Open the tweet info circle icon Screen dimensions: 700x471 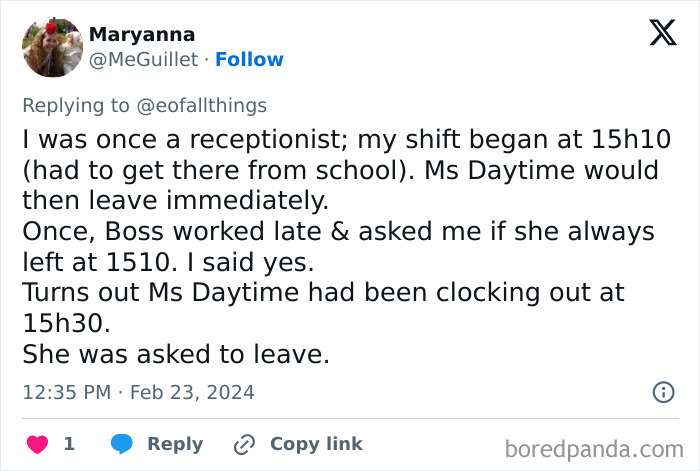click(663, 392)
